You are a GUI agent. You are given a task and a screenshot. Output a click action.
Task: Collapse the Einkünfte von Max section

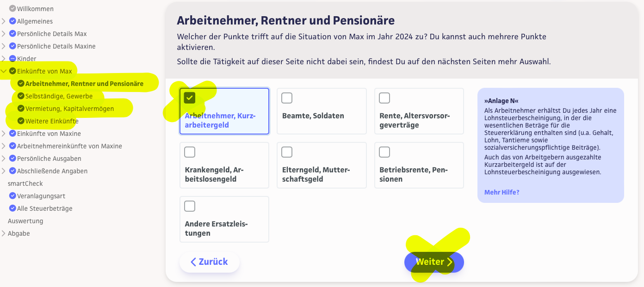coord(4,71)
